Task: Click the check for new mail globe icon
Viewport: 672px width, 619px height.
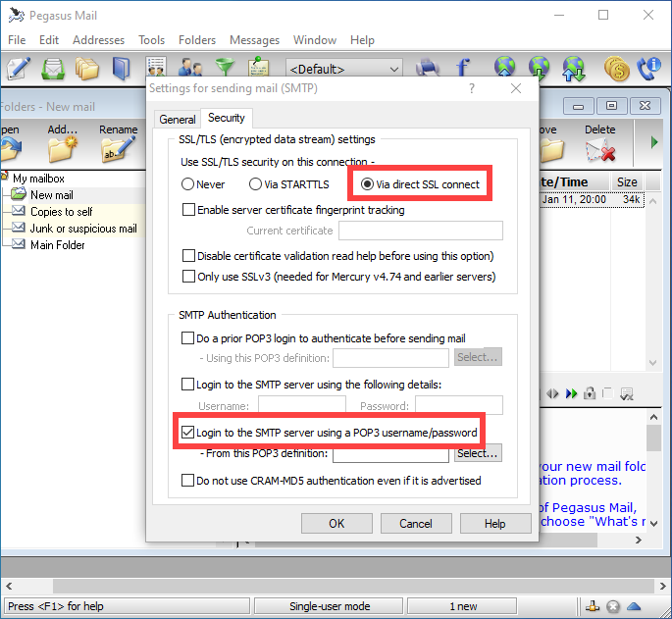Action: coord(539,68)
